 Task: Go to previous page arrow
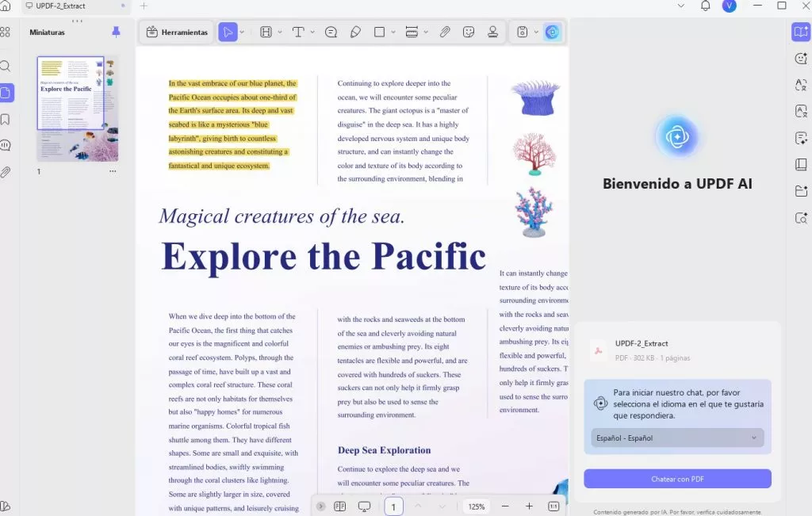418,506
